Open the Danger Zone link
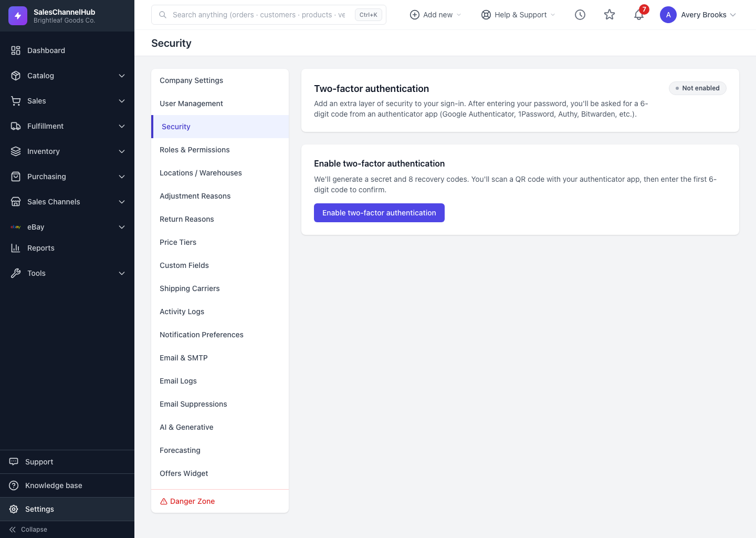Image resolution: width=756 pixels, height=538 pixels. pos(220,501)
